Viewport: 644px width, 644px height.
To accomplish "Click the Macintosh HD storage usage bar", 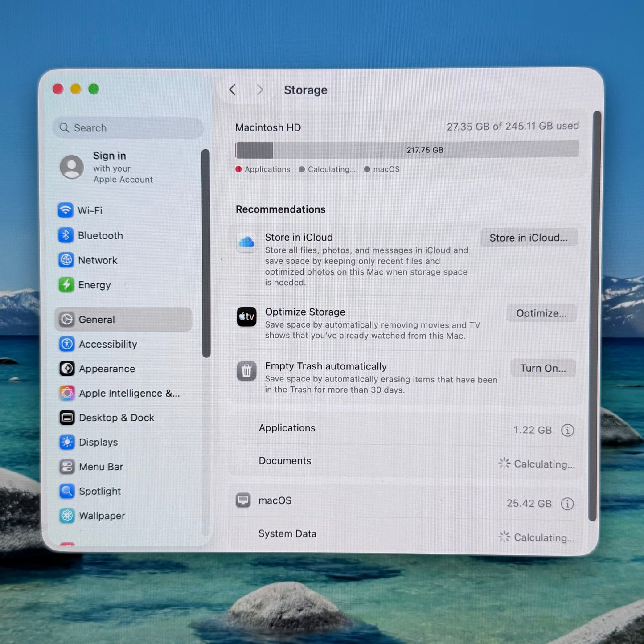I will pyautogui.click(x=407, y=150).
